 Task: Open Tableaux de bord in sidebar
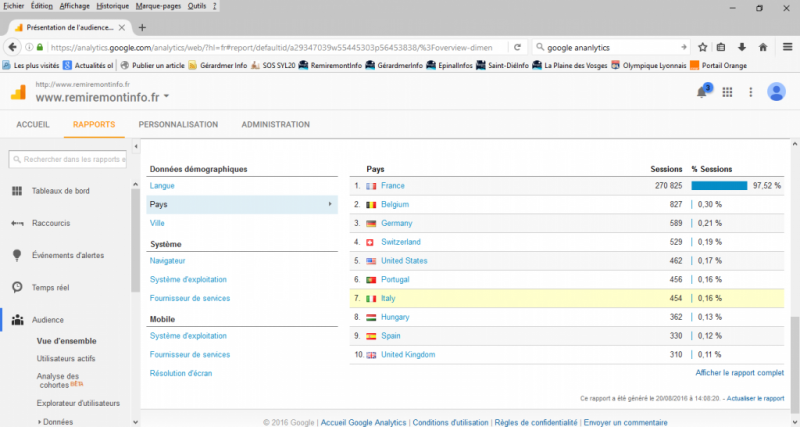[60, 191]
